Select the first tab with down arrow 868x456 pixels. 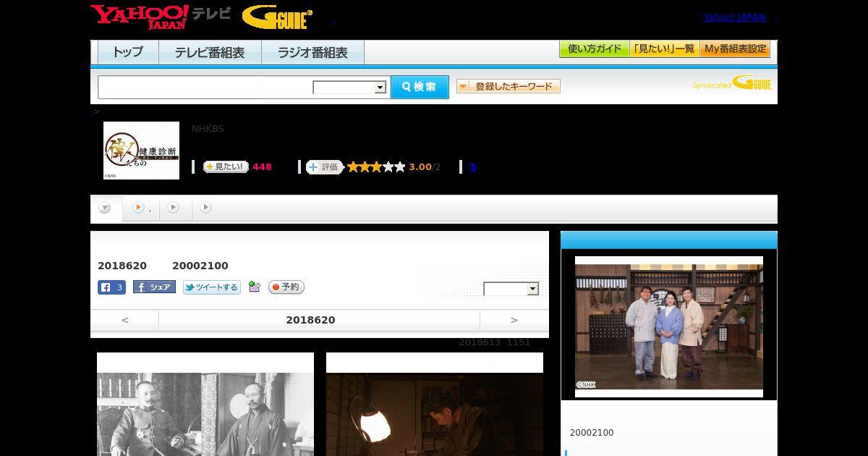pyautogui.click(x=106, y=208)
